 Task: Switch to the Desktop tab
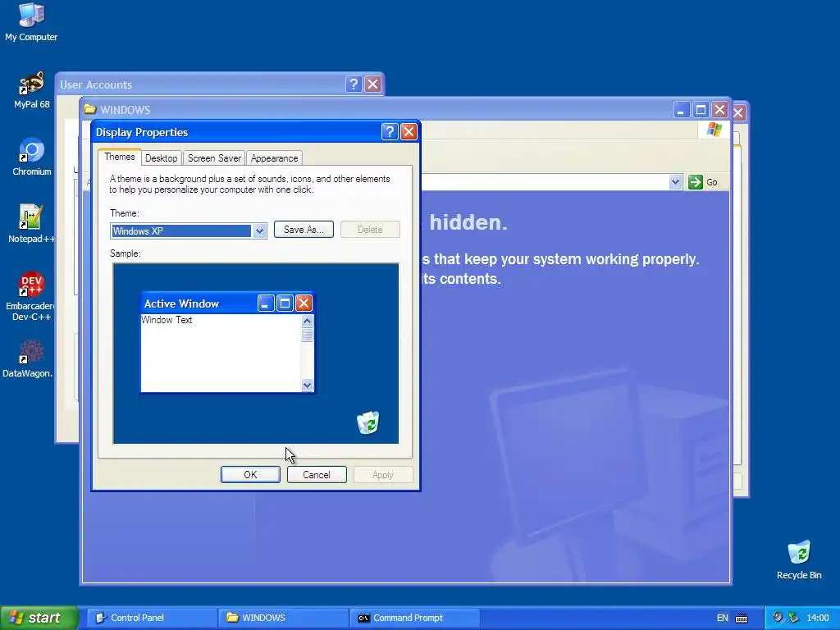coord(162,158)
